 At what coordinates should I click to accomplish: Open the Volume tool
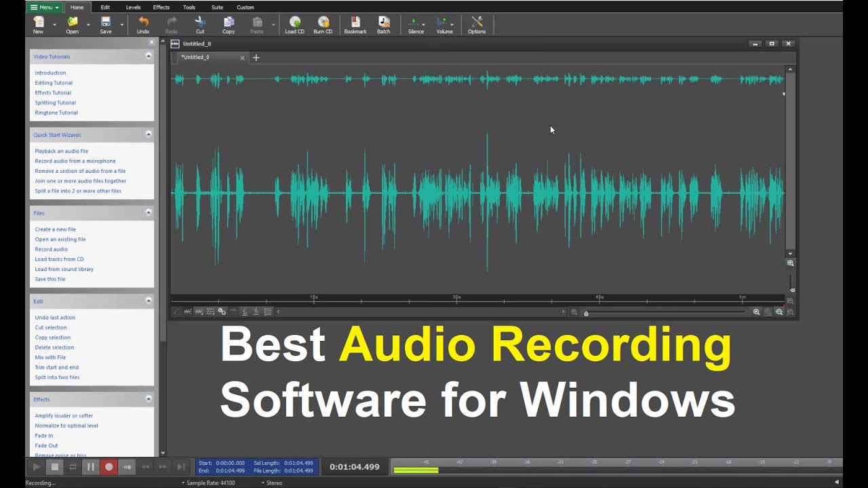442,24
